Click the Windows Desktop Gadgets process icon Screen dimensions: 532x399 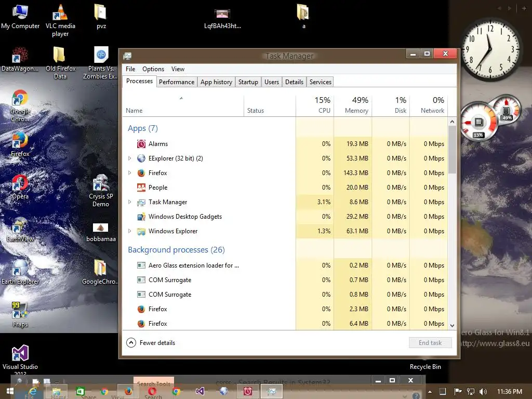141,217
